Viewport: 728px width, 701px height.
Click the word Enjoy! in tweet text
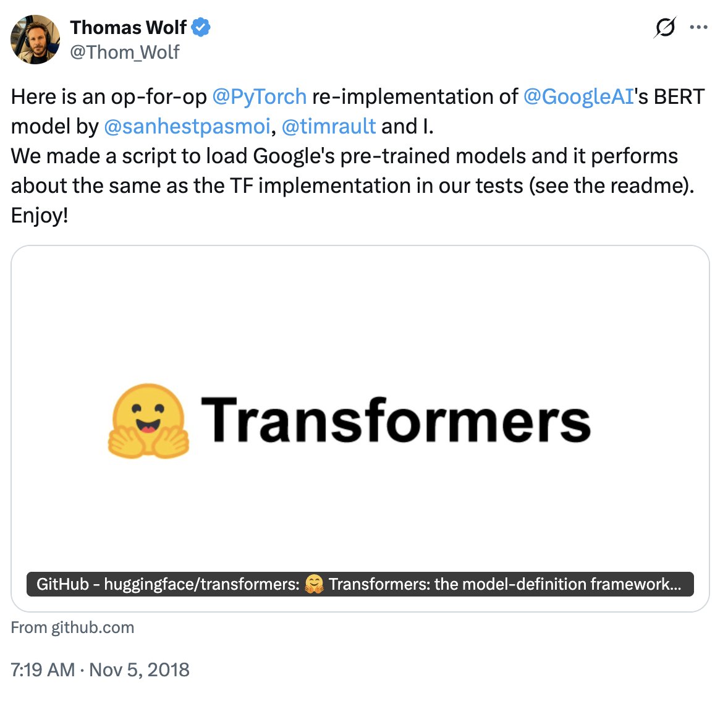pos(40,216)
